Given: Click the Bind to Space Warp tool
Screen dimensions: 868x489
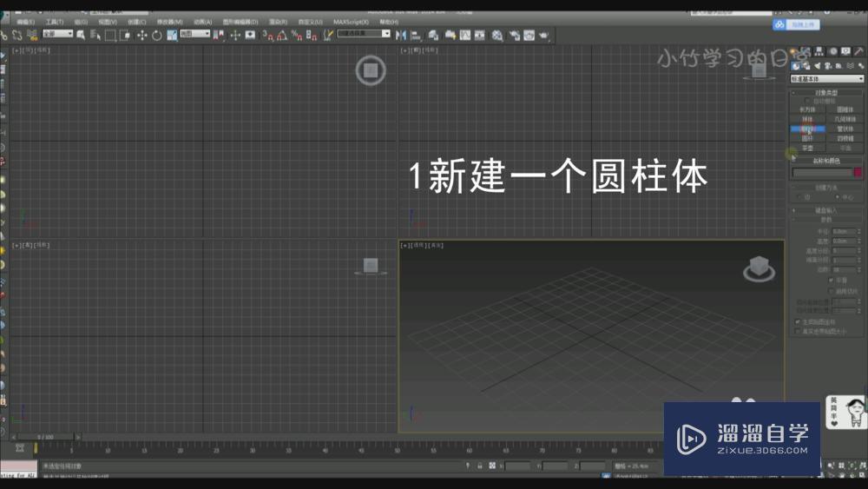Looking at the screenshot, I should [32, 36].
